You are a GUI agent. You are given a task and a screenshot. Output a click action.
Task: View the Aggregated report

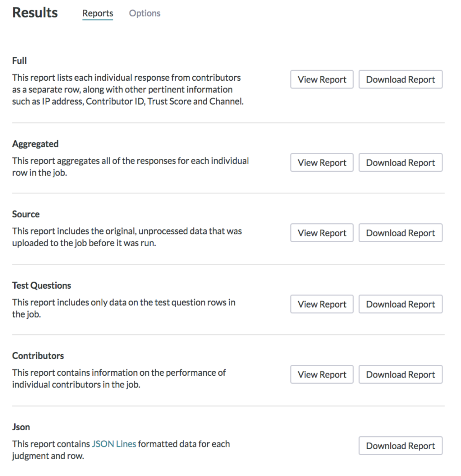[x=322, y=162]
